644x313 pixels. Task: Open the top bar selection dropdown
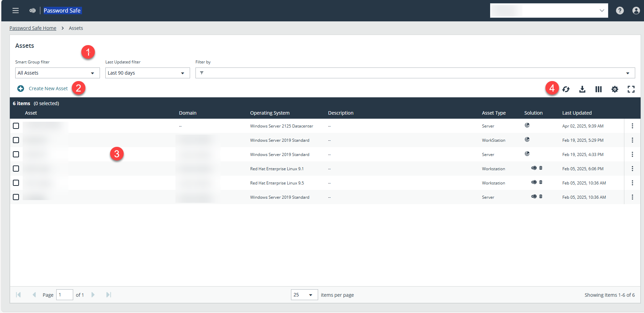click(x=549, y=11)
